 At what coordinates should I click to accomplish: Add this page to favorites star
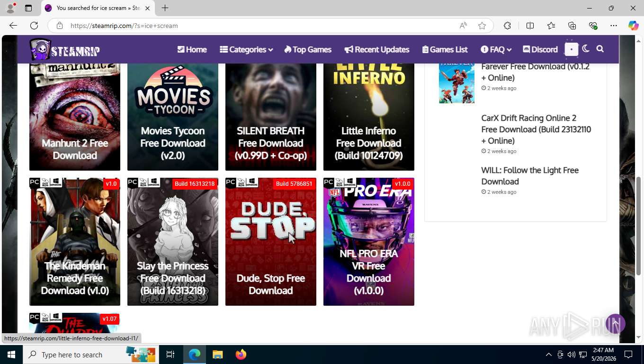(482, 26)
